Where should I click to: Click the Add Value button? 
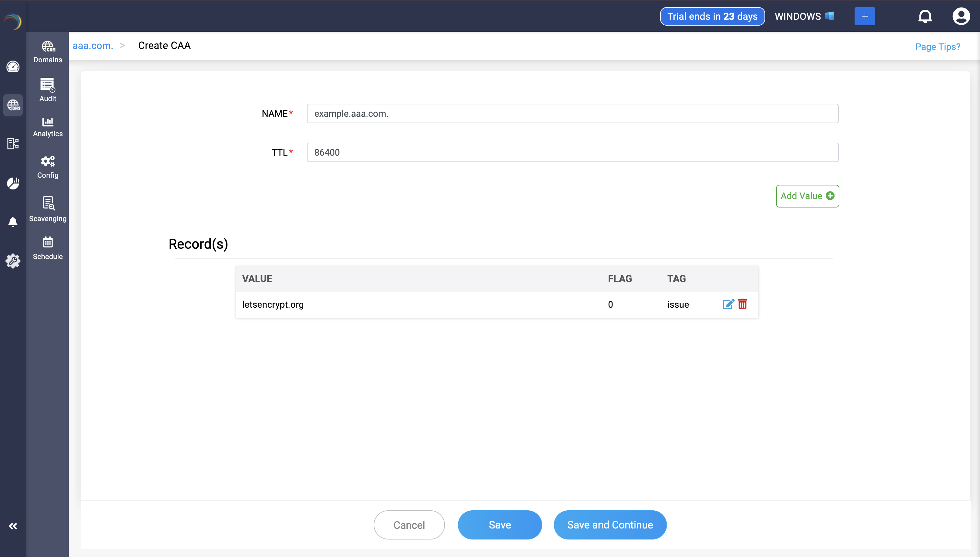click(x=807, y=196)
